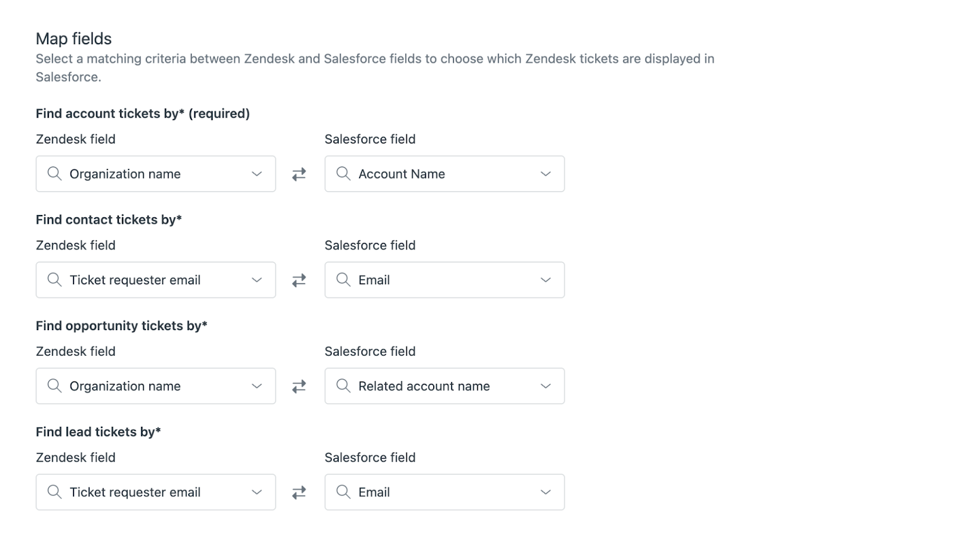Open chevron of contact tickets Ticket requester email
956x560 pixels.
(x=257, y=280)
